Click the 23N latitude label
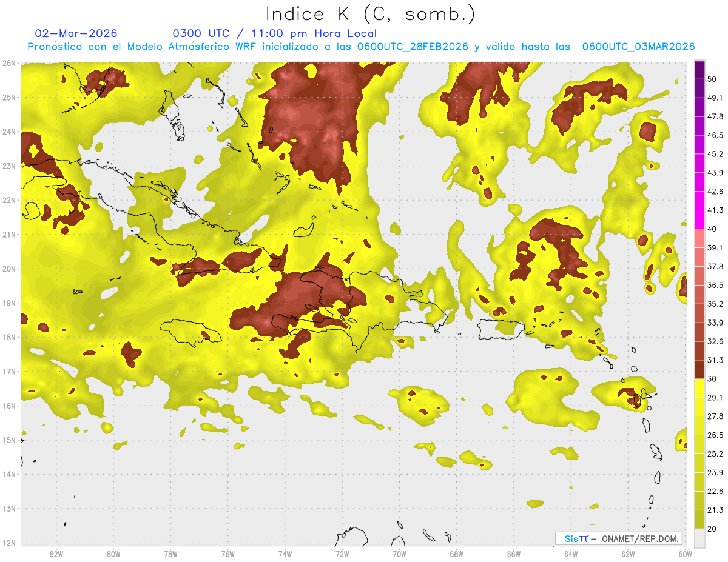The height and width of the screenshot is (562, 728). pyautogui.click(x=8, y=166)
